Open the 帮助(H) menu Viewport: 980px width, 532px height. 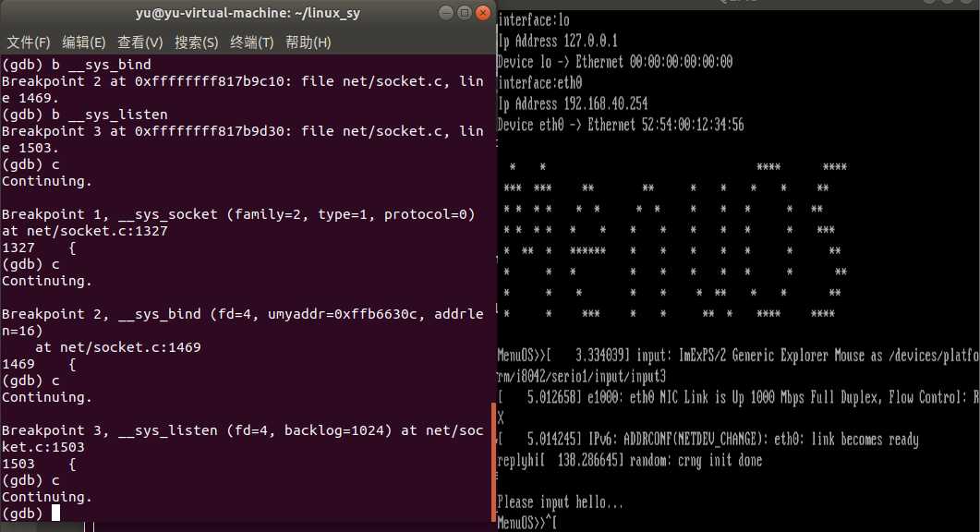pos(309,42)
